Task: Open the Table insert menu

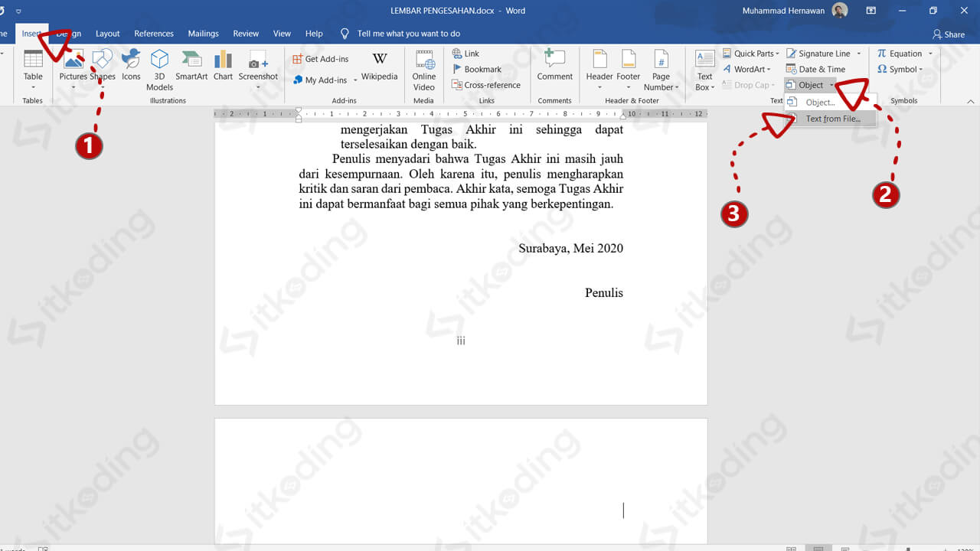Action: click(x=33, y=70)
